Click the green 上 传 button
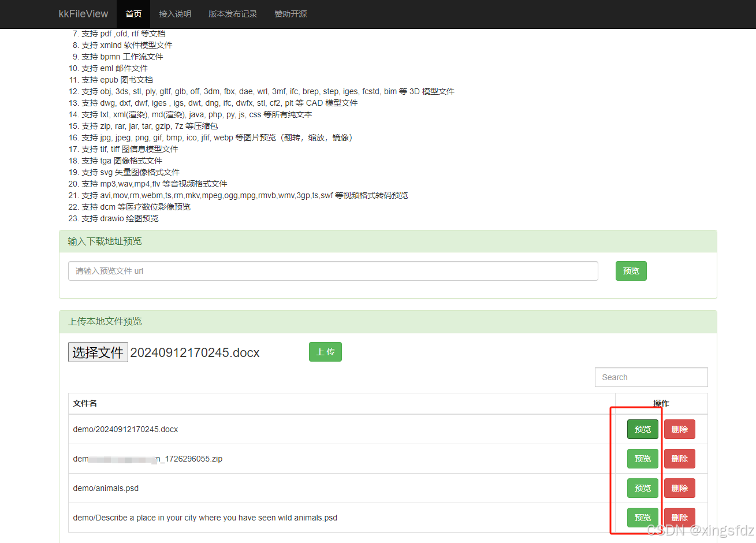 pos(325,352)
